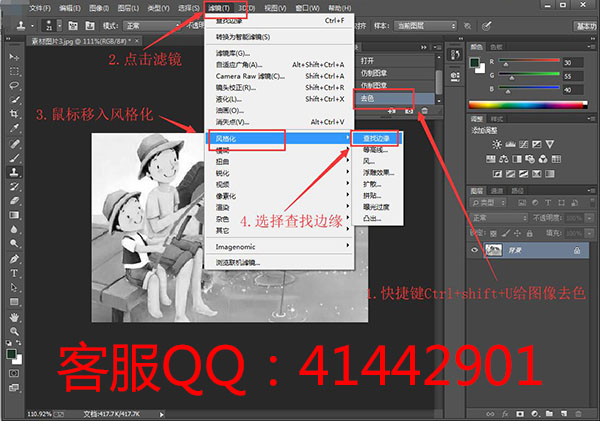600x421 pixels.
Task: Toggle lock image pixels
Action: click(505, 233)
